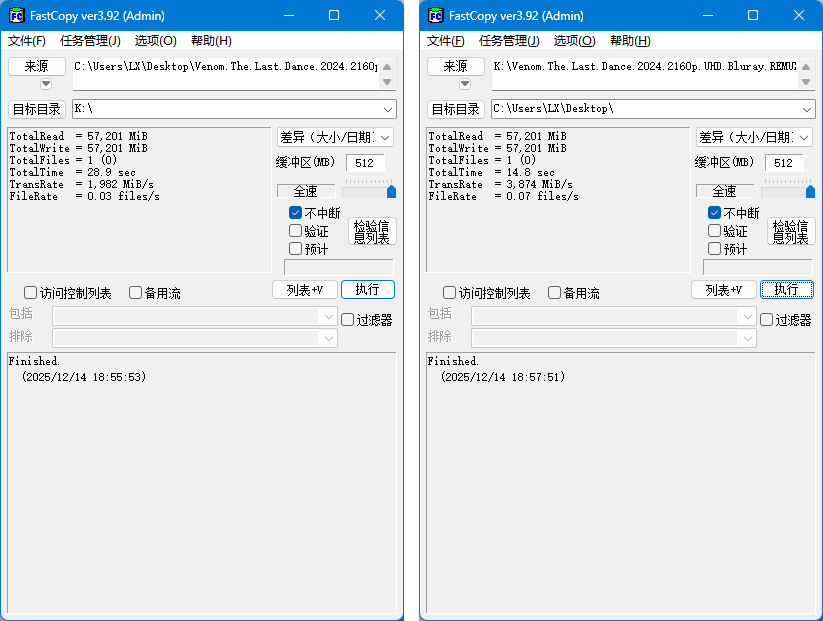Uncheck 不中断 checkbox in right window

click(714, 213)
